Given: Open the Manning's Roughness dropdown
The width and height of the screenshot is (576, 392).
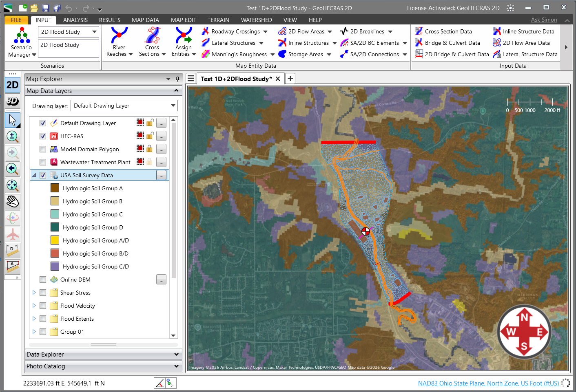Looking at the screenshot, I should click(x=272, y=54).
